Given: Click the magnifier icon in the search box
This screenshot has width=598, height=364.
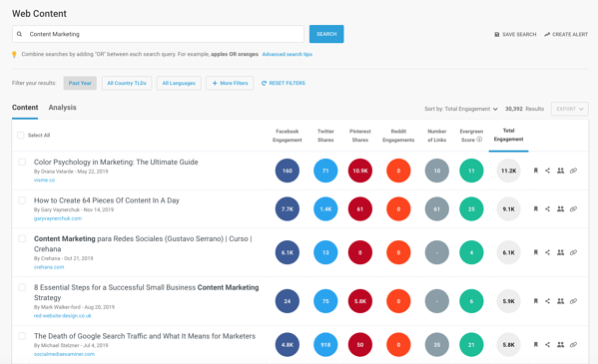Looking at the screenshot, I should tap(19, 34).
